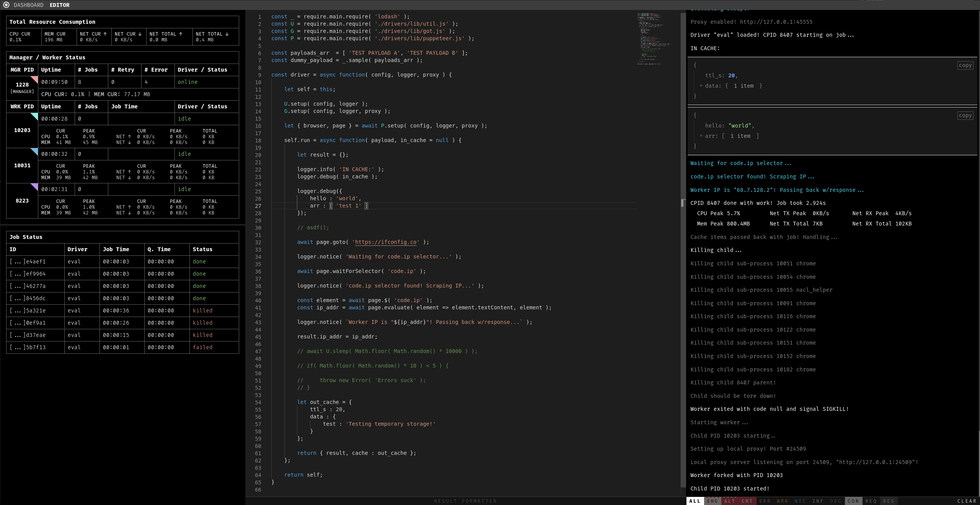
Task: Click log line 'Worker exited with code null'
Action: (x=769, y=409)
